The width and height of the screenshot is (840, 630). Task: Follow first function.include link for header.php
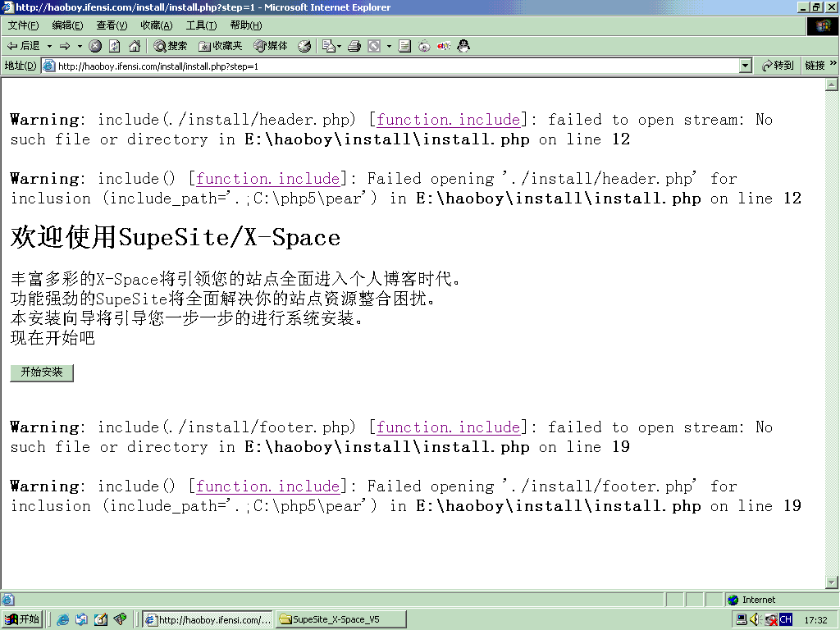pos(449,120)
